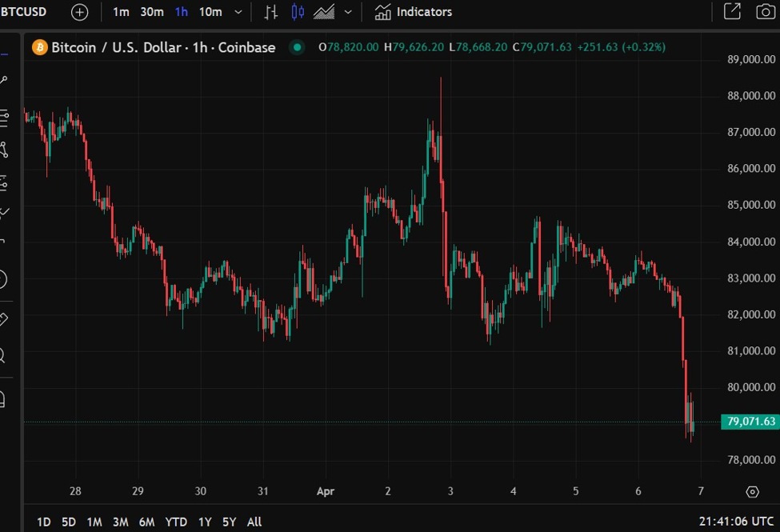This screenshot has width=780, height=532.
Task: Click the share/pop-out chart icon
Action: point(732,11)
